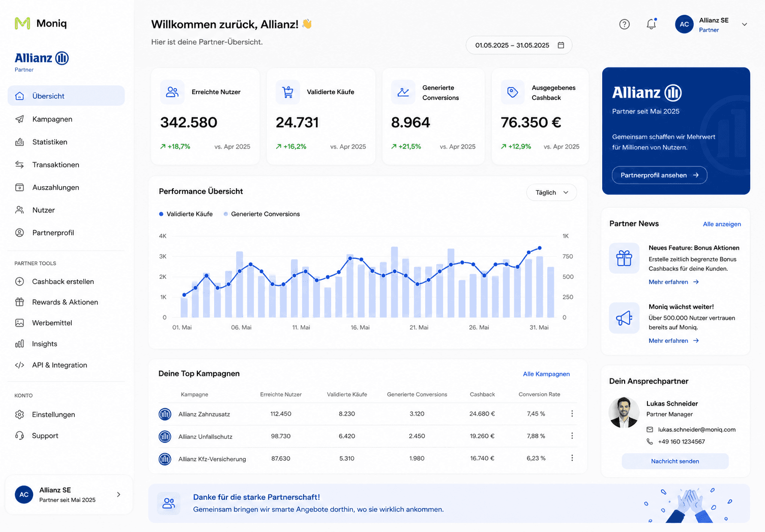Image resolution: width=765 pixels, height=532 pixels.
Task: Click the Conversion Rate column header
Action: tap(539, 394)
